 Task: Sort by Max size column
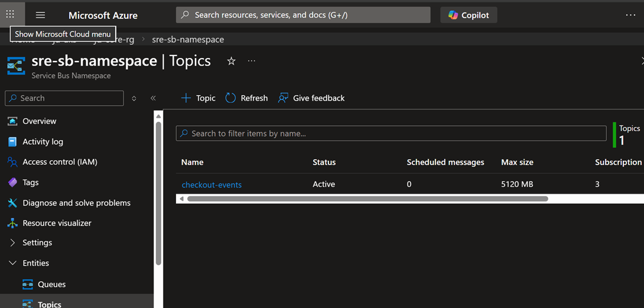pyautogui.click(x=517, y=163)
